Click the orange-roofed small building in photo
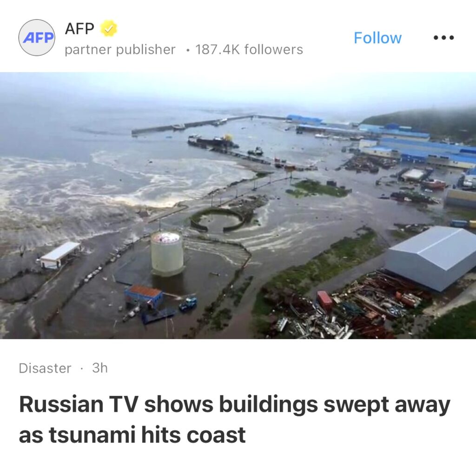The image size is (476, 455). pos(144,295)
